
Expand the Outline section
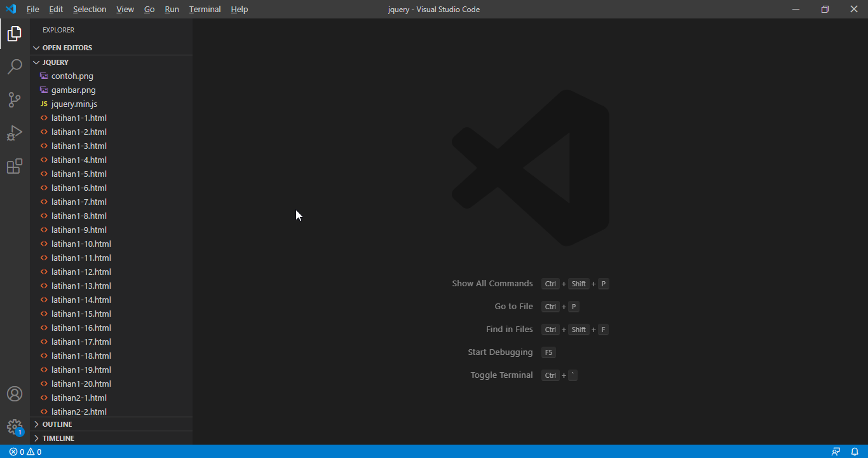tap(111, 424)
